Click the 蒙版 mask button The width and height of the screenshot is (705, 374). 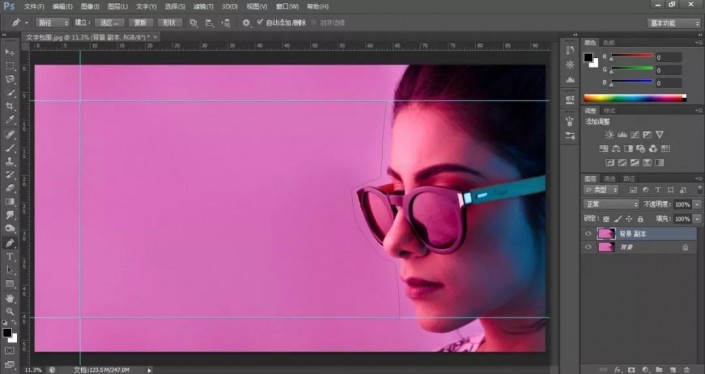(141, 22)
